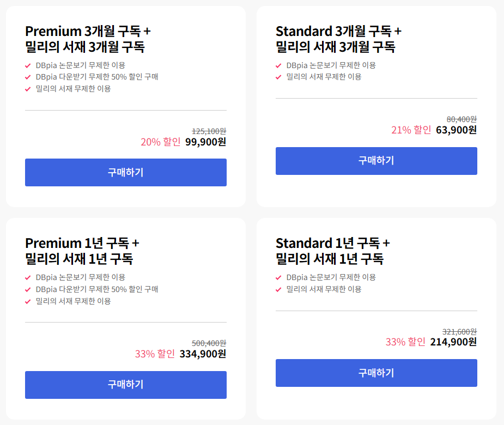This screenshot has height=425, width=504.
Task: Click the struck-through 321,600원 original price
Action: pos(459,331)
